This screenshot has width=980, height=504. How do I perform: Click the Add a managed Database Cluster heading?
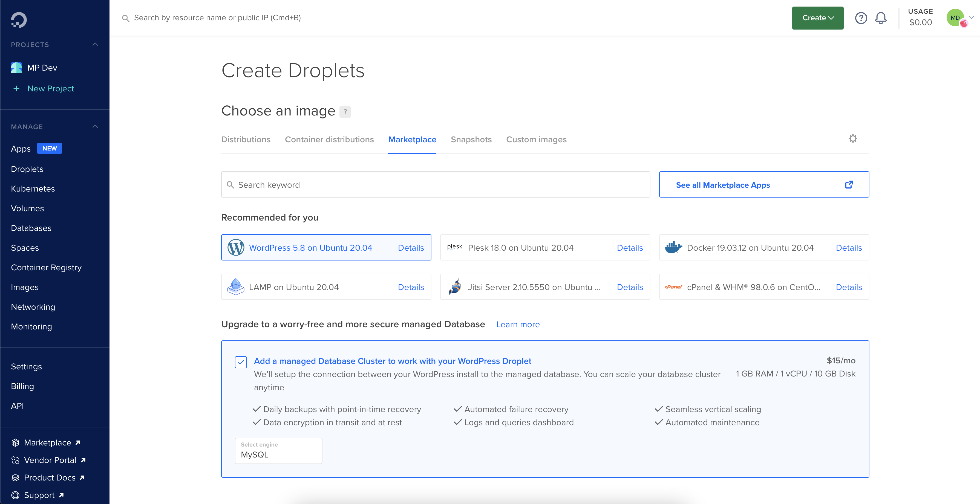392,361
